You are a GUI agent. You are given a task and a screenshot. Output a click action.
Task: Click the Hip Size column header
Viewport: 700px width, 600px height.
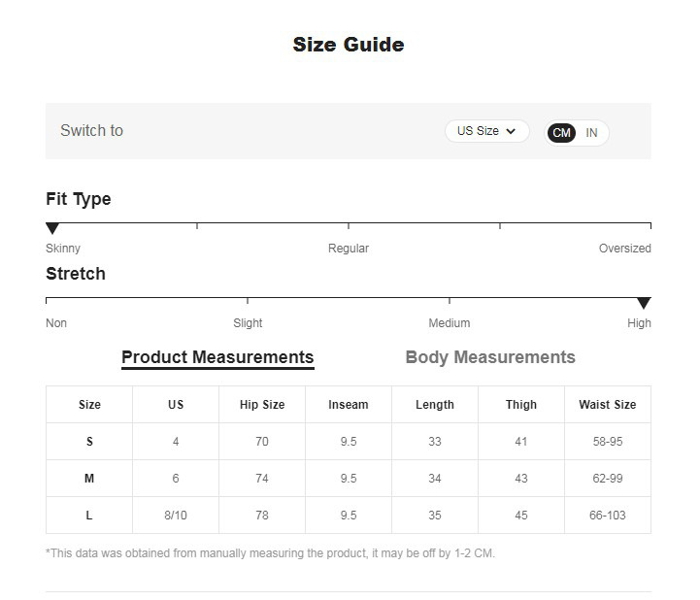tap(262, 405)
